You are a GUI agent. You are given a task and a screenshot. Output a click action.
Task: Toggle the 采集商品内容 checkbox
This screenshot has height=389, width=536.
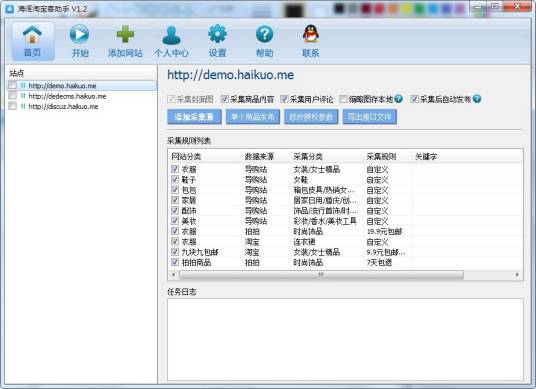point(225,99)
